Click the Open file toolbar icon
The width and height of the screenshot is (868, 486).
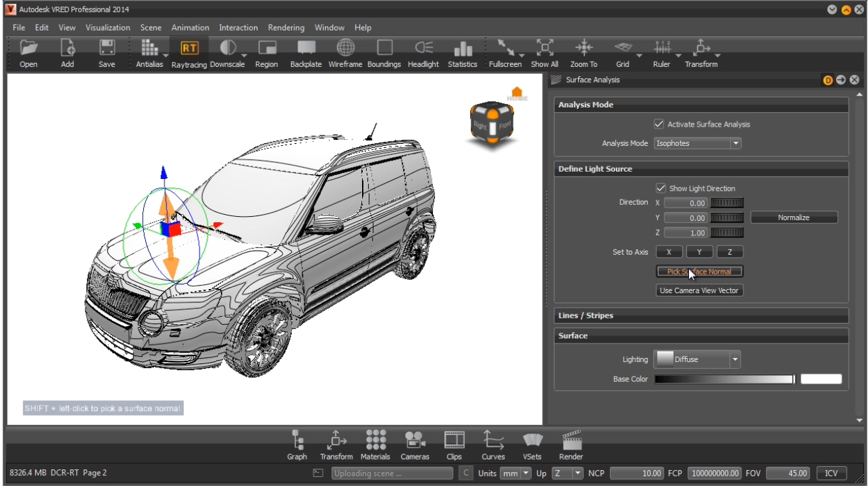click(29, 48)
